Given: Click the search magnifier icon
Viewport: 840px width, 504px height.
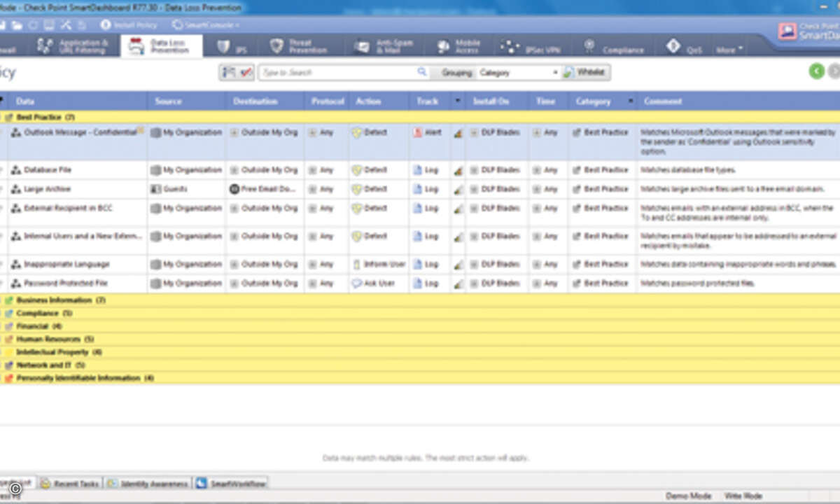Looking at the screenshot, I should pos(421,72).
